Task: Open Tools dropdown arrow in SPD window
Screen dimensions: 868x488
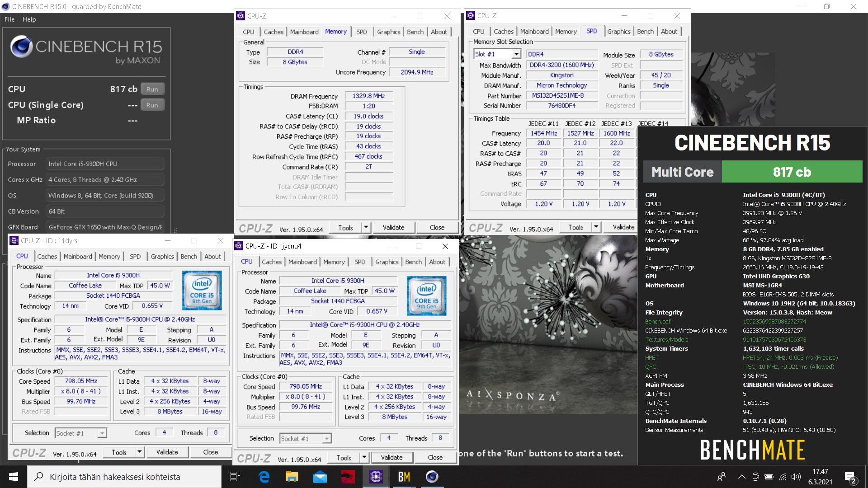Action: 596,227
